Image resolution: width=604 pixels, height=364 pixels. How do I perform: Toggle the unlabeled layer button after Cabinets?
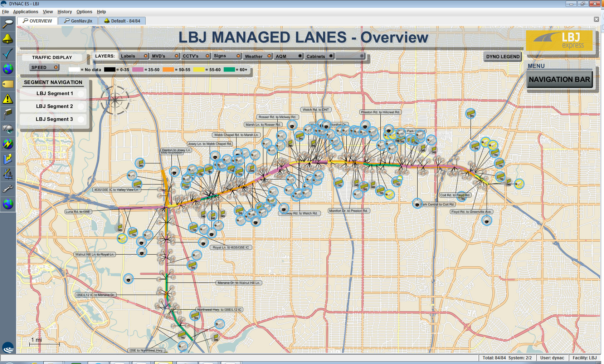350,56
